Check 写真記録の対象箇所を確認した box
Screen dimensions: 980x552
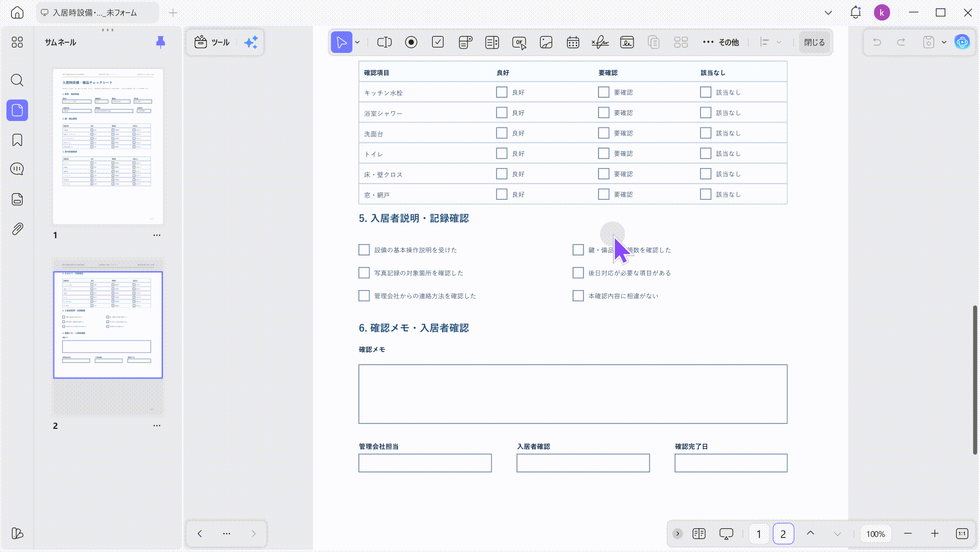pos(364,273)
